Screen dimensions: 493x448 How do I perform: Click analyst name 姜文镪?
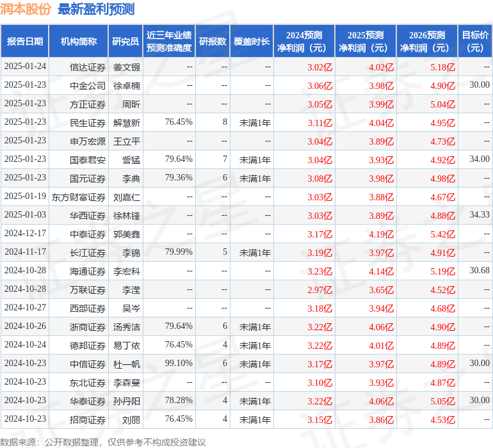tap(127, 67)
